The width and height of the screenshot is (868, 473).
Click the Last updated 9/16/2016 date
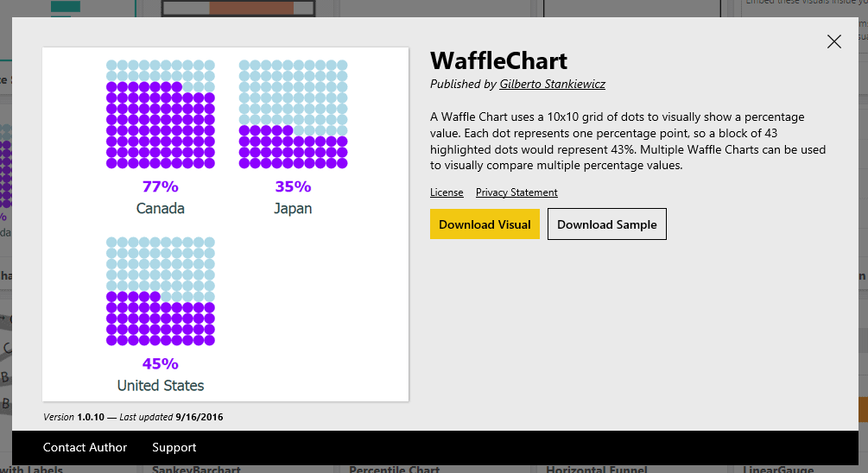tap(199, 417)
